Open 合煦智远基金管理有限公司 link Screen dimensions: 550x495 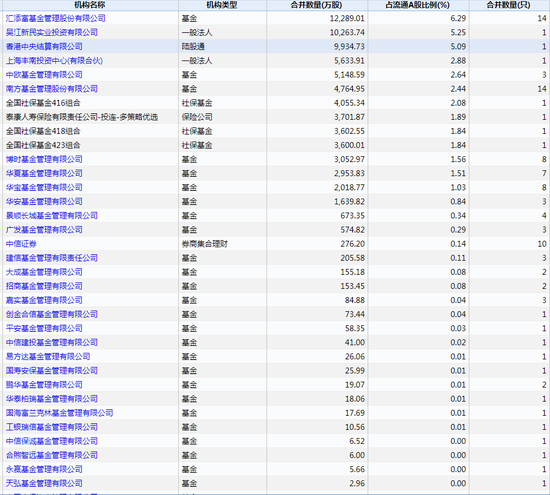pyautogui.click(x=52, y=455)
